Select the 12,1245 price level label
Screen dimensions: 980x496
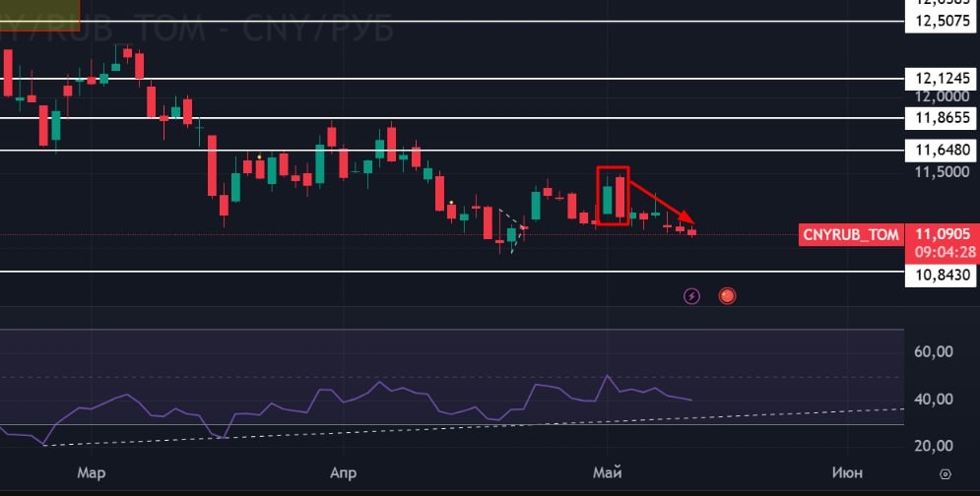click(943, 79)
